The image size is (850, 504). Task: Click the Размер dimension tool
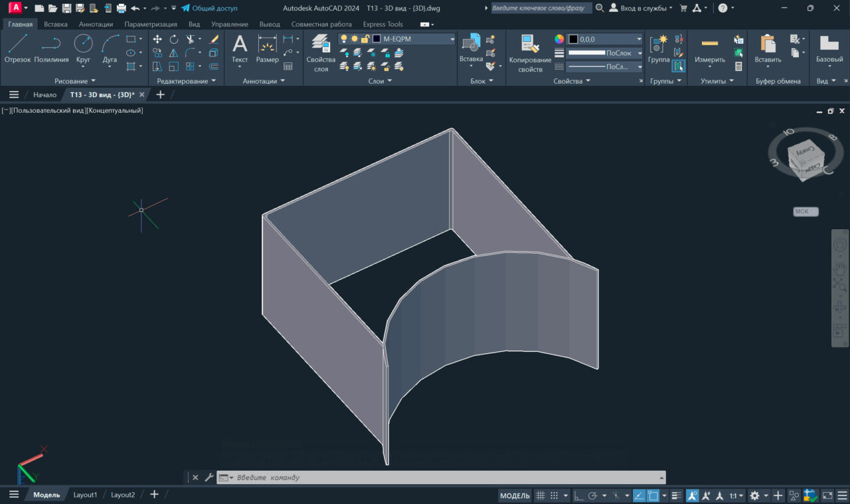click(x=267, y=49)
